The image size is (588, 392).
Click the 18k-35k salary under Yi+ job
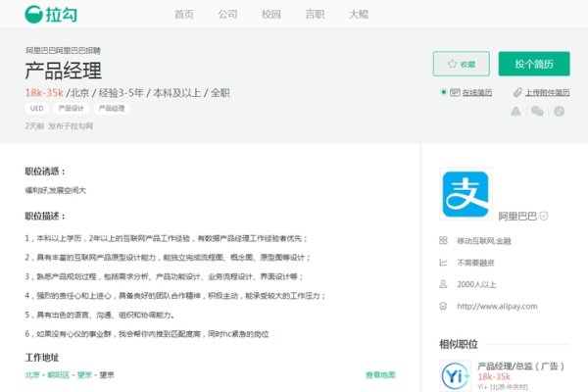click(x=494, y=376)
